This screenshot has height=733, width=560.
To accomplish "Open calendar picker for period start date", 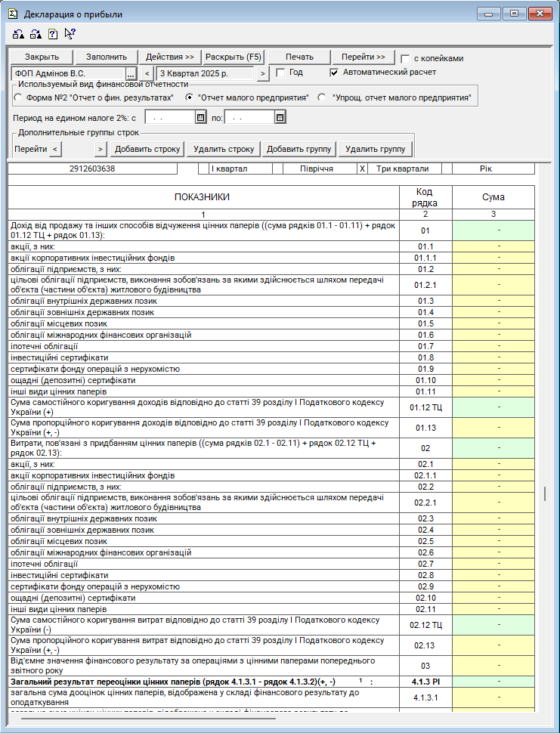I will pyautogui.click(x=200, y=117).
